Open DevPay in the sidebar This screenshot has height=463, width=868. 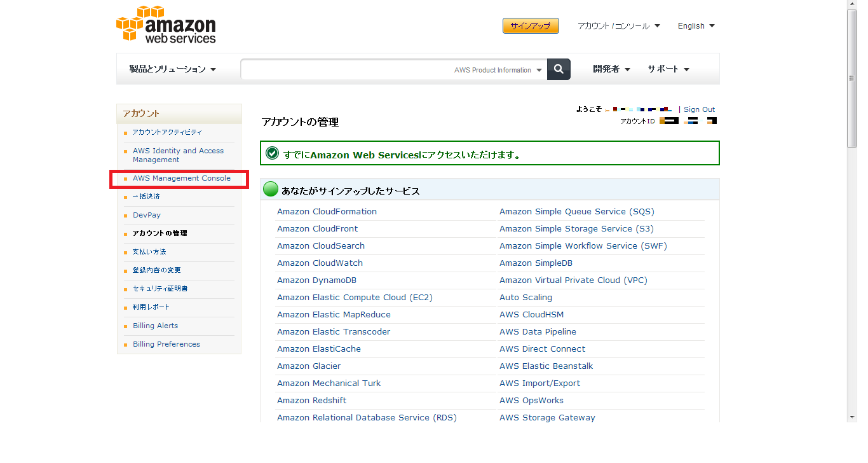147,215
